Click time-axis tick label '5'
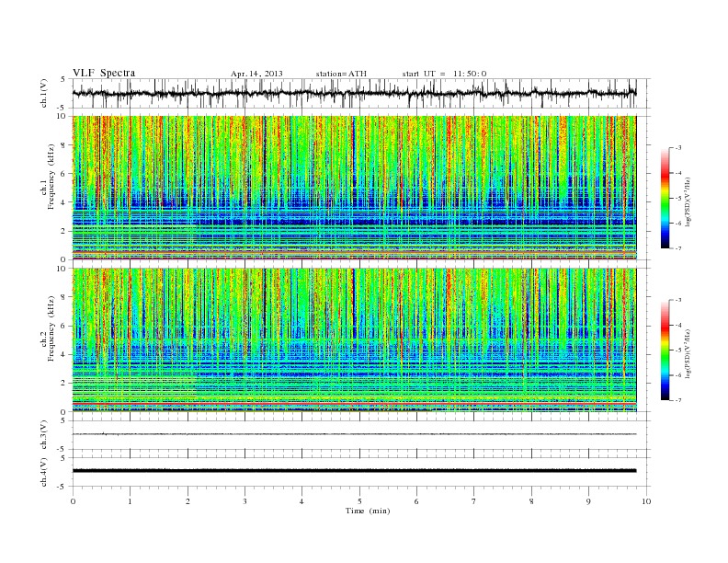 pos(359,501)
